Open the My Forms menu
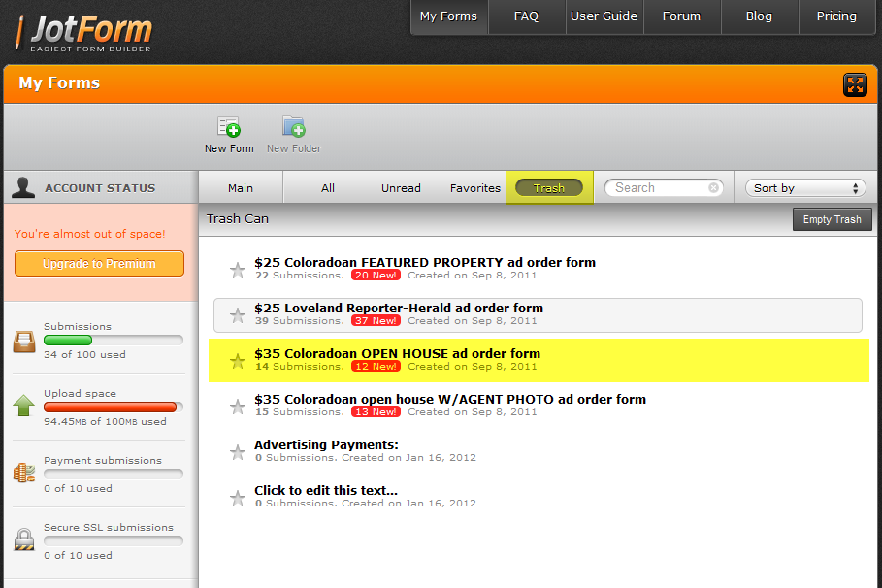This screenshot has height=588, width=882. (448, 16)
